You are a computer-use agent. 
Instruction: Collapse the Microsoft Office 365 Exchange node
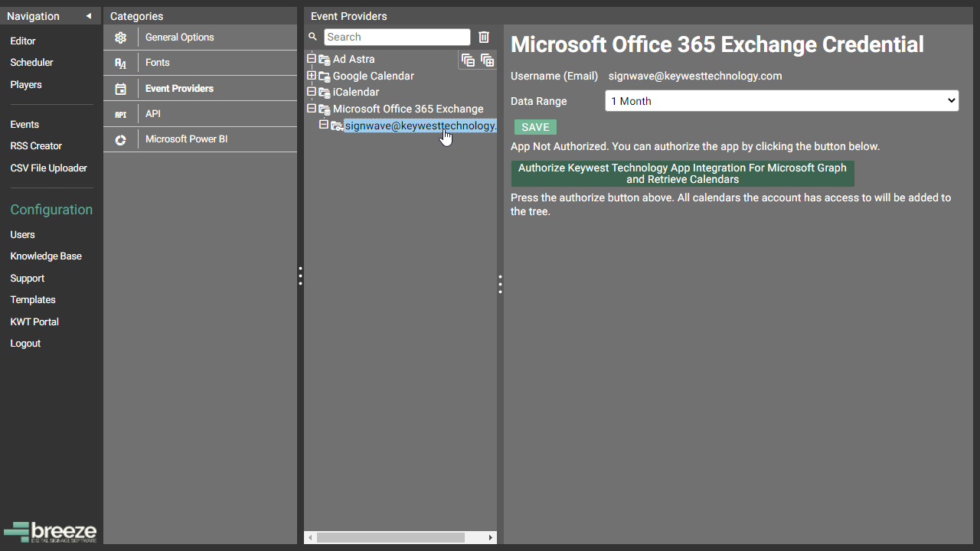312,109
